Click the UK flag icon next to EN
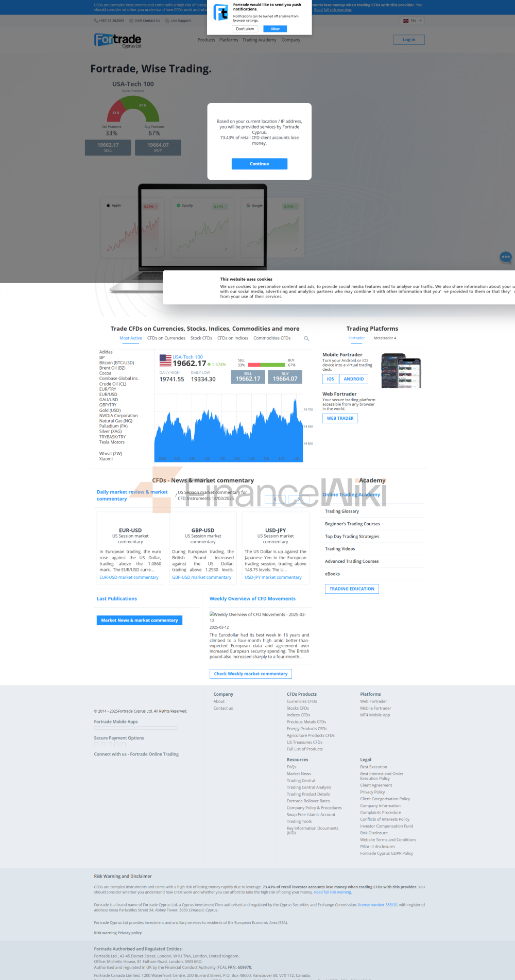The image size is (515, 980). (x=406, y=21)
